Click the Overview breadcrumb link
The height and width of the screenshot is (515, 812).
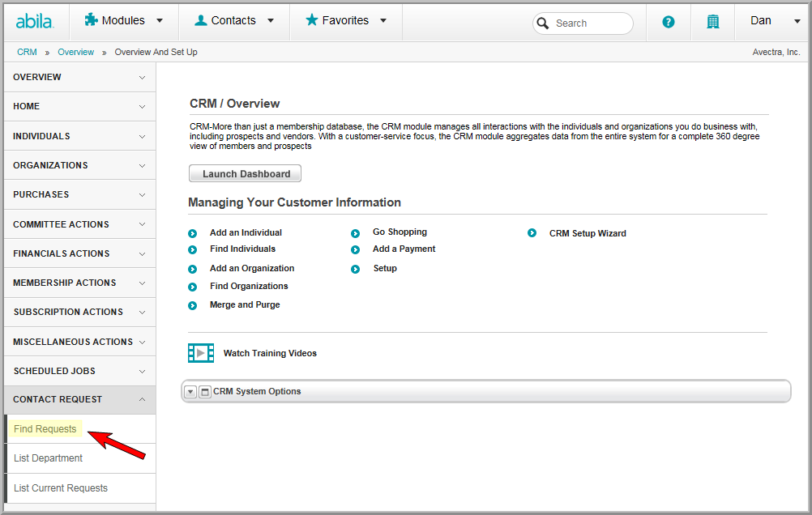click(75, 53)
